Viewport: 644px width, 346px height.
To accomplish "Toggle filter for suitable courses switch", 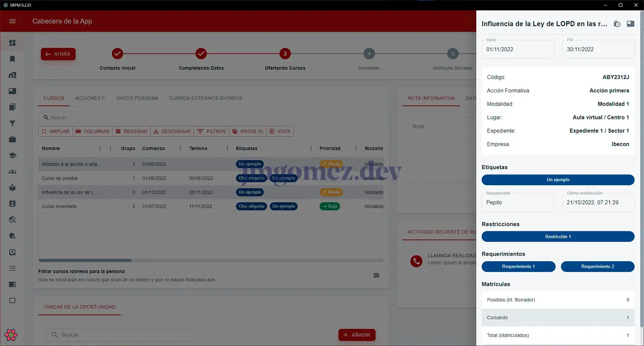I will [376, 275].
